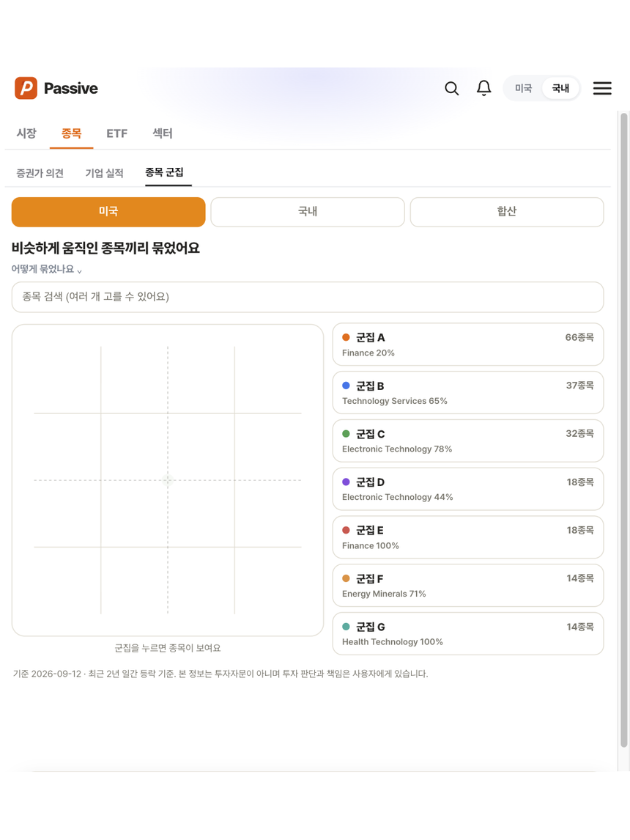630x840 pixels.
Task: Click the page vertical scrollbar
Action: [623, 429]
